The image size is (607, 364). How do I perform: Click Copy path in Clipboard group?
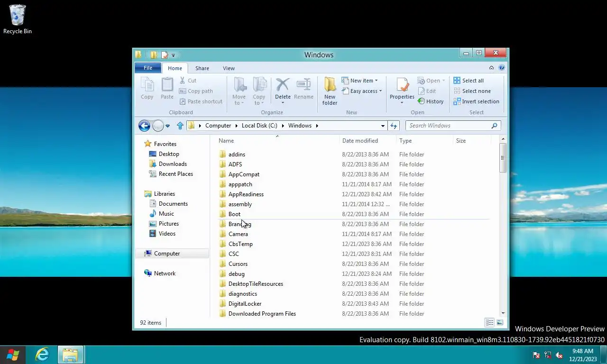pyautogui.click(x=196, y=91)
